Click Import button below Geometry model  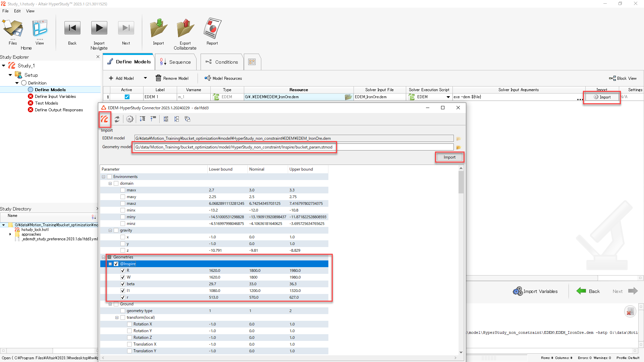[x=449, y=157]
